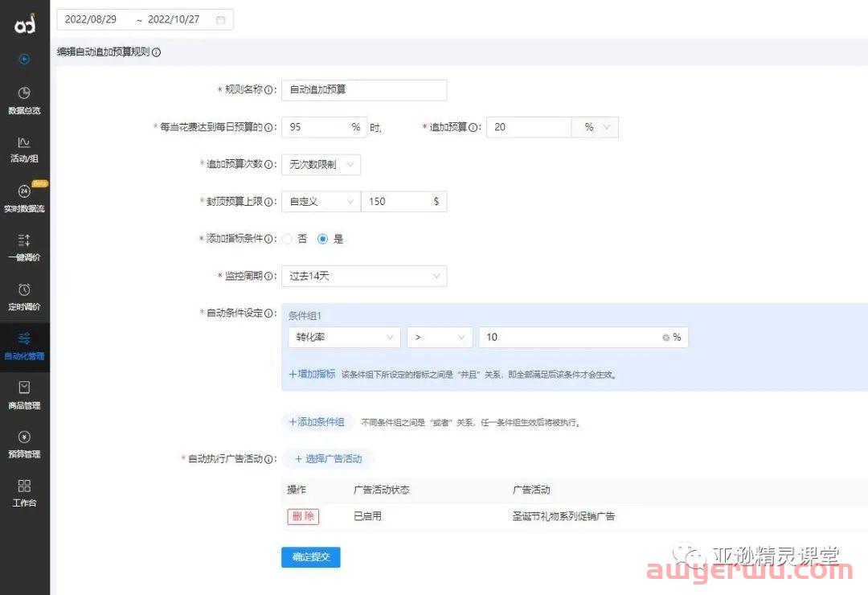Open 自动化管理 in the sidebar
The image size is (868, 595).
pos(24,347)
